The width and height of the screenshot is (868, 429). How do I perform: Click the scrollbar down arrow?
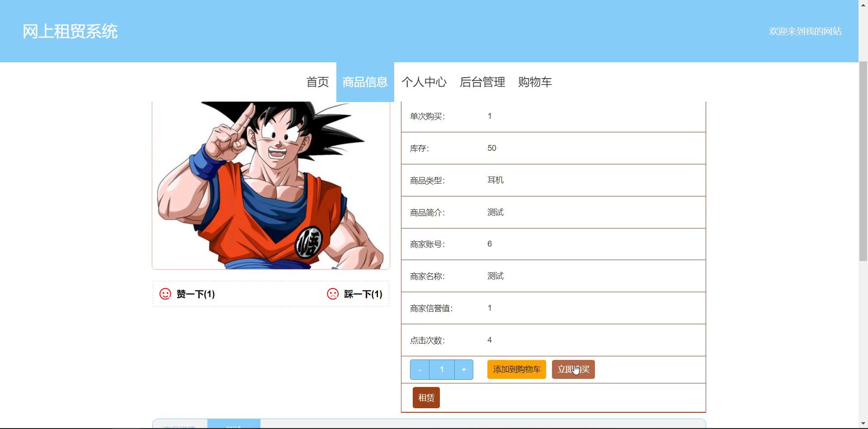point(863,424)
